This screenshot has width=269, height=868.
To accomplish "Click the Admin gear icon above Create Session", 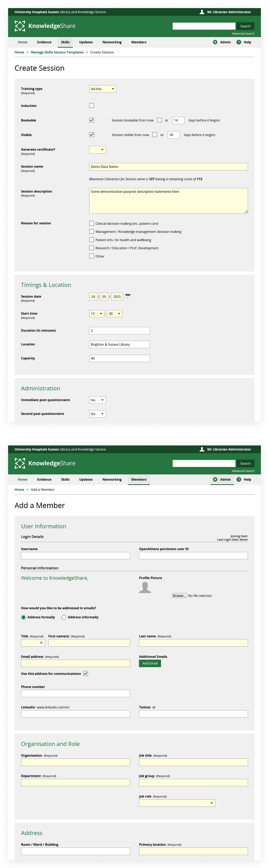I will click(x=215, y=42).
